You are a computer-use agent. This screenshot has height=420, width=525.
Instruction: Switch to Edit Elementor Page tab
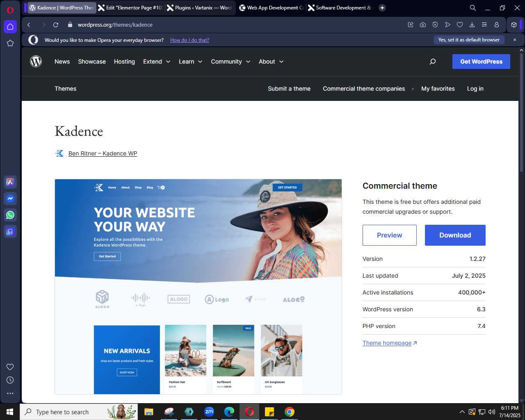(130, 8)
